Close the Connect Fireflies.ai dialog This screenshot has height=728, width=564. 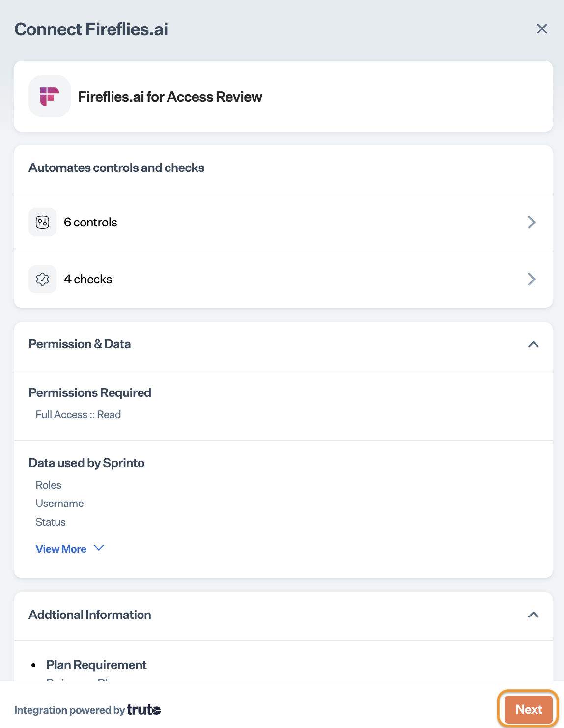[542, 29]
